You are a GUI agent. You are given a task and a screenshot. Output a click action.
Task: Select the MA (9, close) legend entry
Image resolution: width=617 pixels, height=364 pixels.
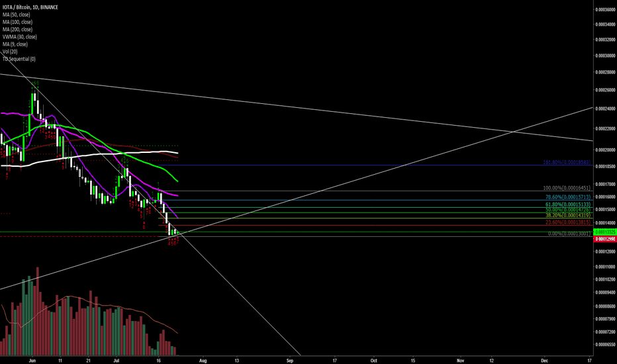(x=15, y=44)
